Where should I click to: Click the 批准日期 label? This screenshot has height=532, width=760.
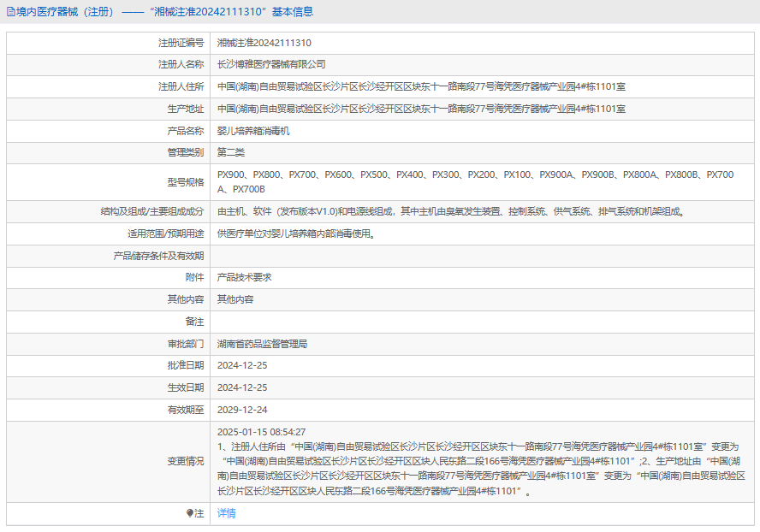(186, 365)
